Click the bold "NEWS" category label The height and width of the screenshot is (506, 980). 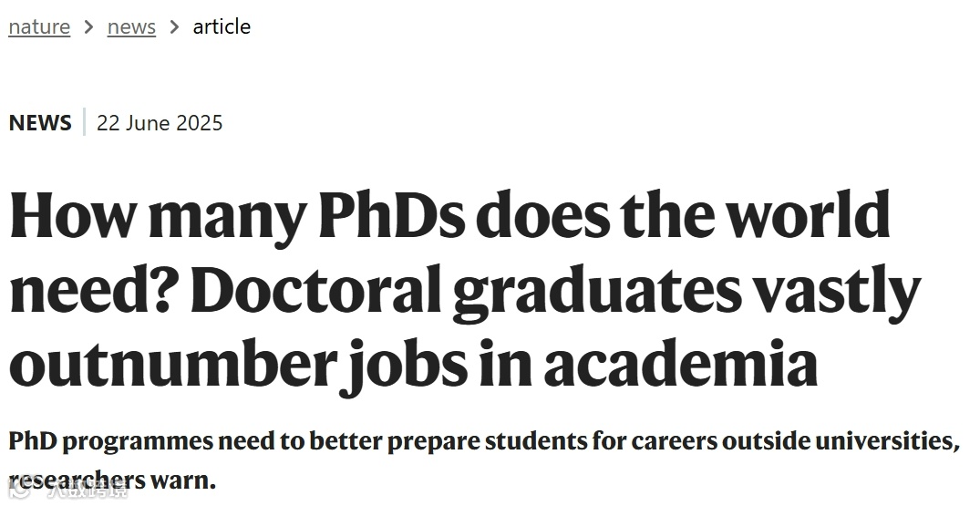click(40, 123)
